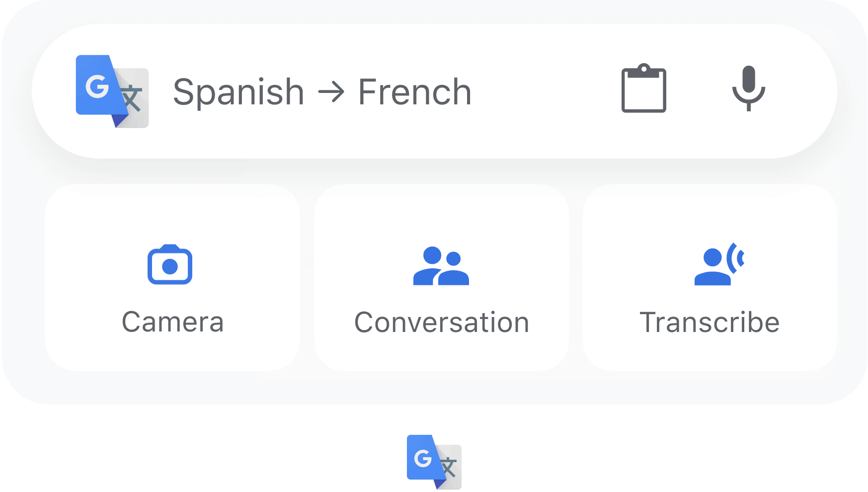Select the French target language
This screenshot has height=492, width=868.
pyautogui.click(x=415, y=92)
